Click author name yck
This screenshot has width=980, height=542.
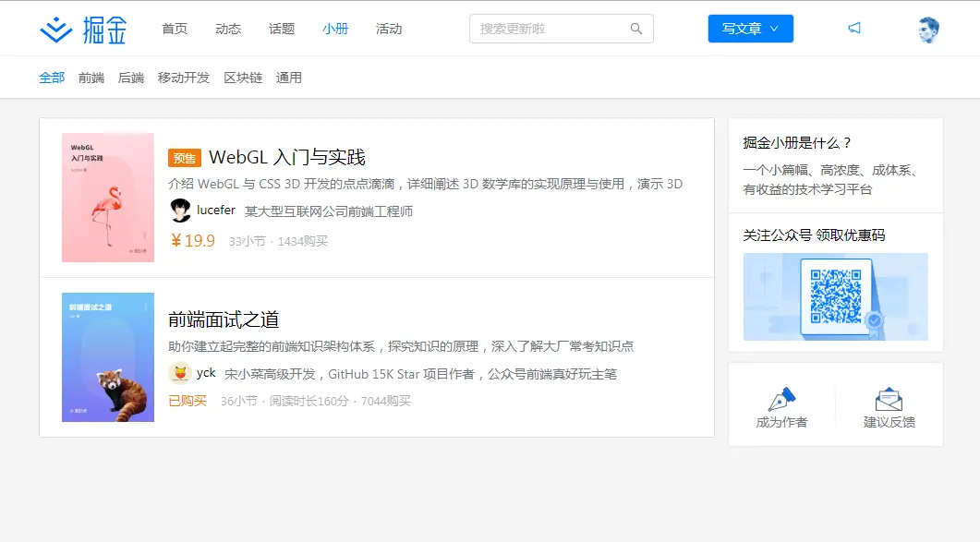click(x=206, y=373)
